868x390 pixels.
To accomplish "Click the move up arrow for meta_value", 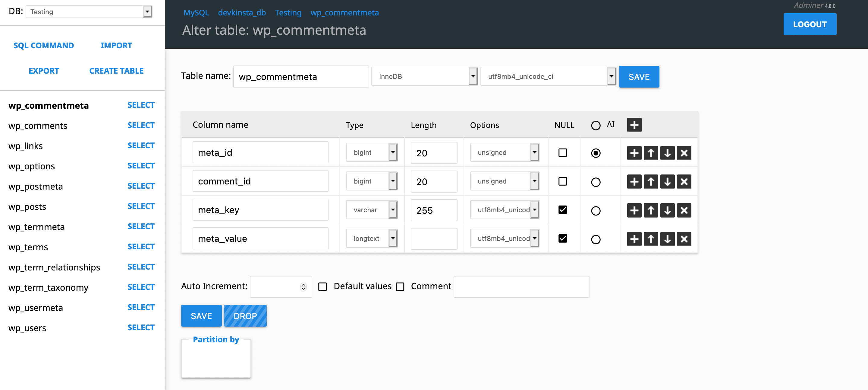I will coord(650,238).
